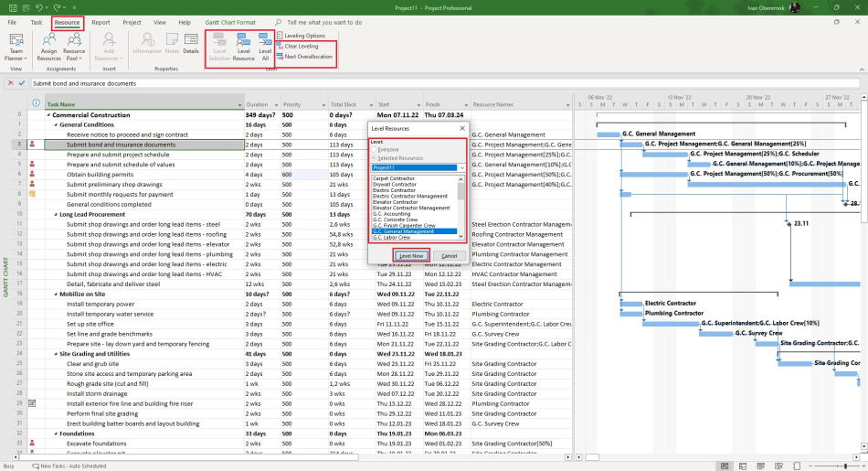Open the Team Planner view
This screenshot has height=471, width=868.
(16, 47)
